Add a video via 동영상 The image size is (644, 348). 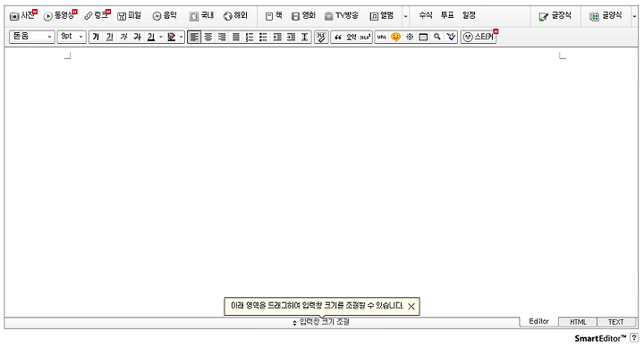coord(60,16)
